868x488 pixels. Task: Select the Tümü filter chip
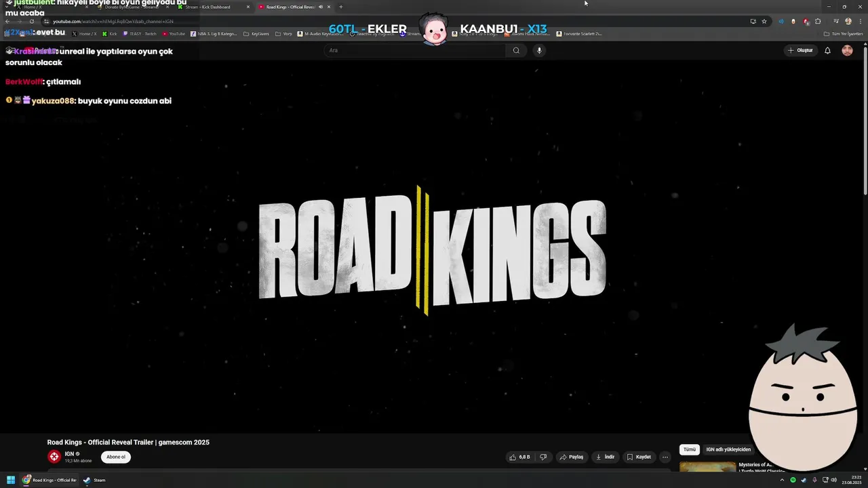690,449
